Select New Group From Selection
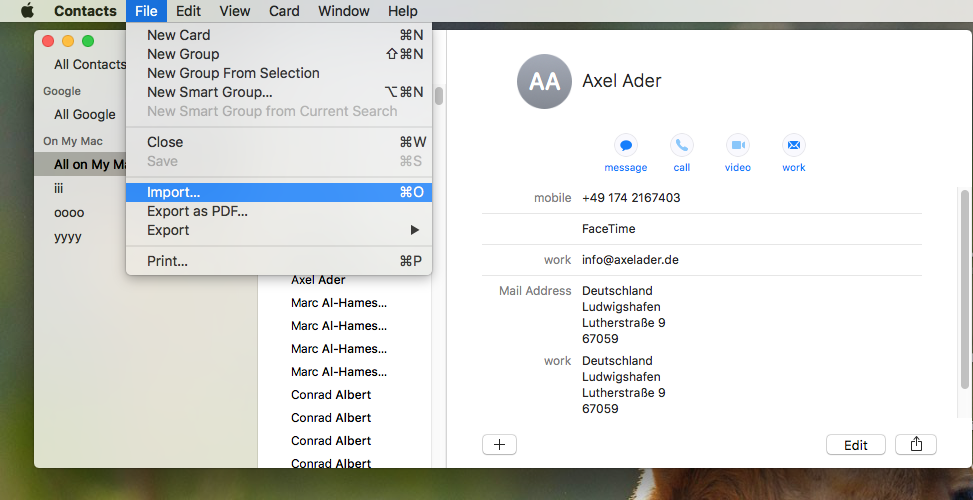Screen dimensions: 973x500 point(279,73)
